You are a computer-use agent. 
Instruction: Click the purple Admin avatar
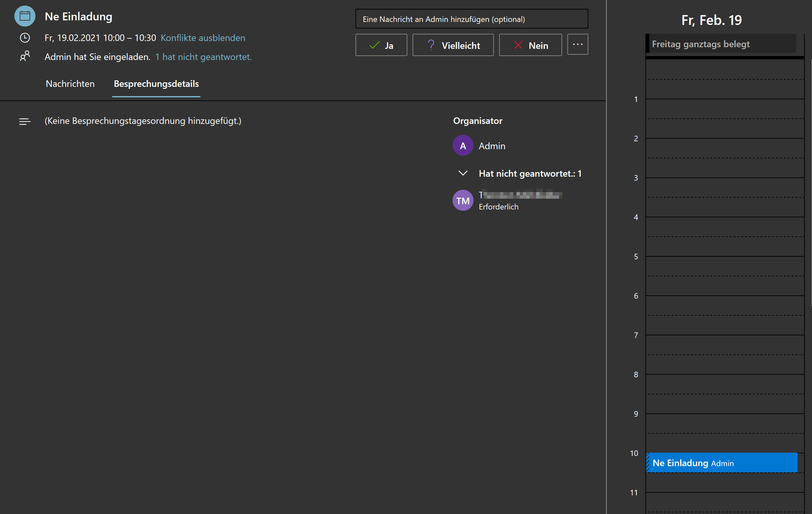click(x=463, y=146)
